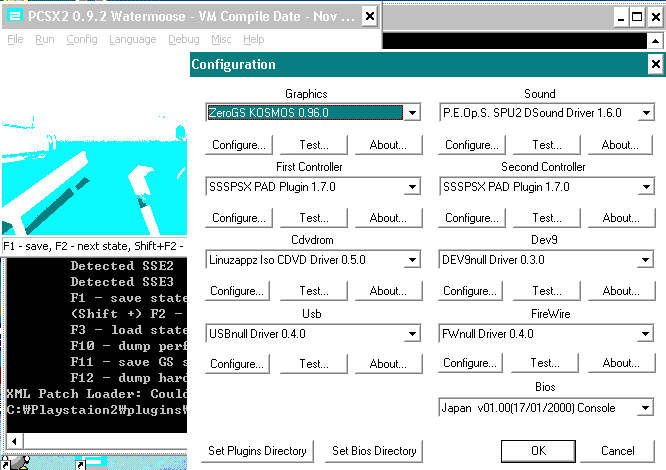Expand the Graphics plugin dropdown
The width and height of the screenshot is (666, 470).
click(x=412, y=113)
